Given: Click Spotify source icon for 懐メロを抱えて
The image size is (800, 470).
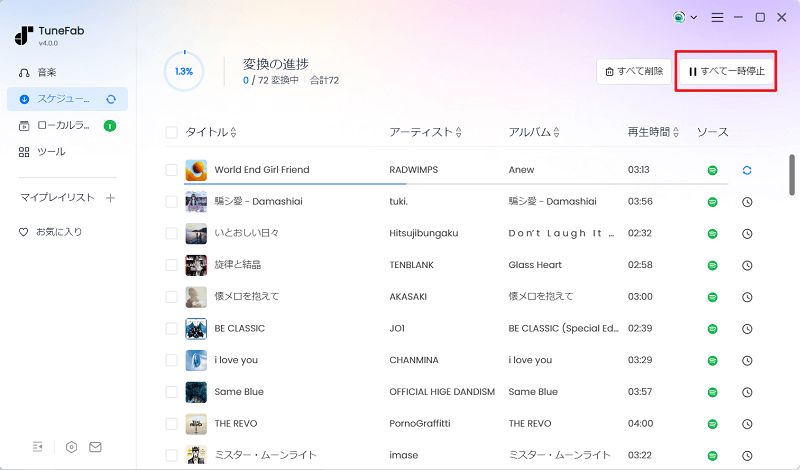Looking at the screenshot, I should (x=713, y=297).
